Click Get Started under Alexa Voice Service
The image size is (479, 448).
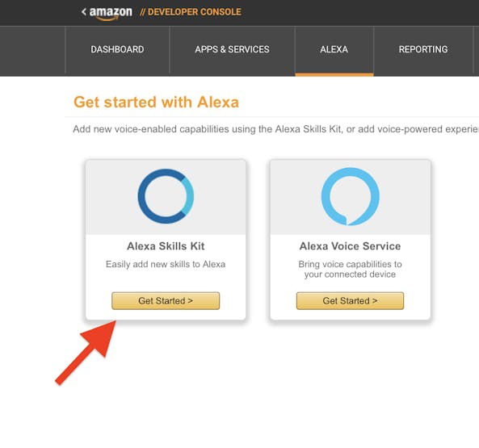tap(350, 301)
